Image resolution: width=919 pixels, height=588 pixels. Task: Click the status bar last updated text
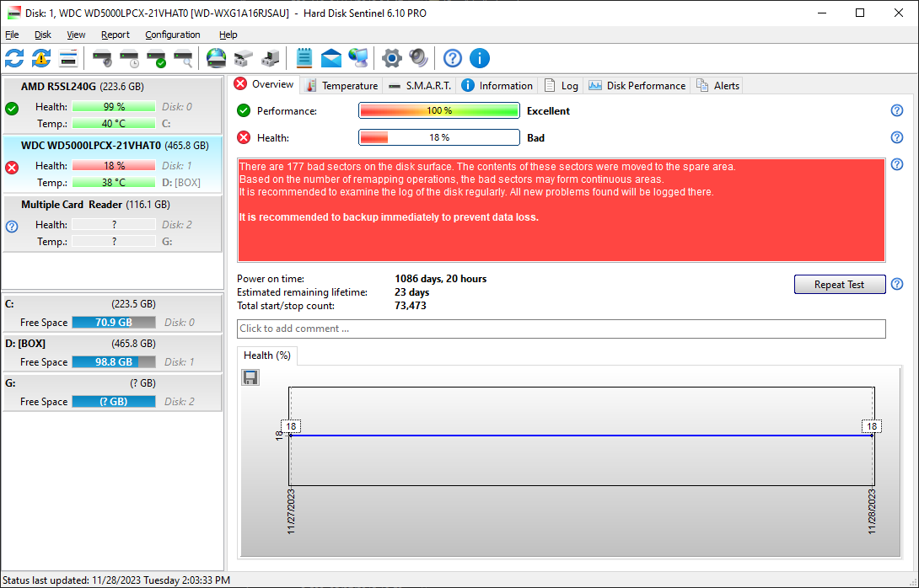pos(116,580)
